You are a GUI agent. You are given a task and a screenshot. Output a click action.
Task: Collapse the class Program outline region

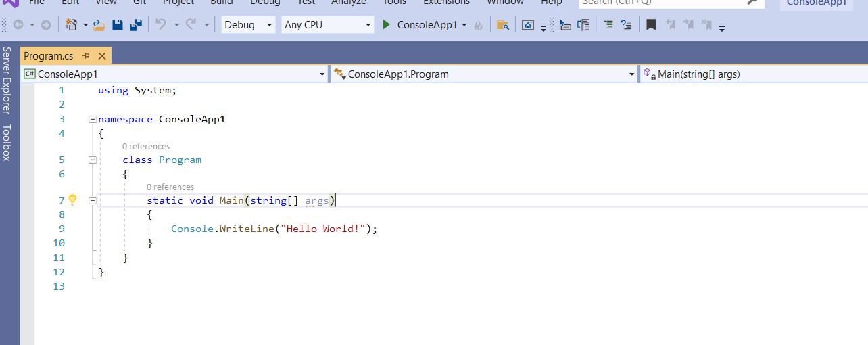(x=92, y=160)
